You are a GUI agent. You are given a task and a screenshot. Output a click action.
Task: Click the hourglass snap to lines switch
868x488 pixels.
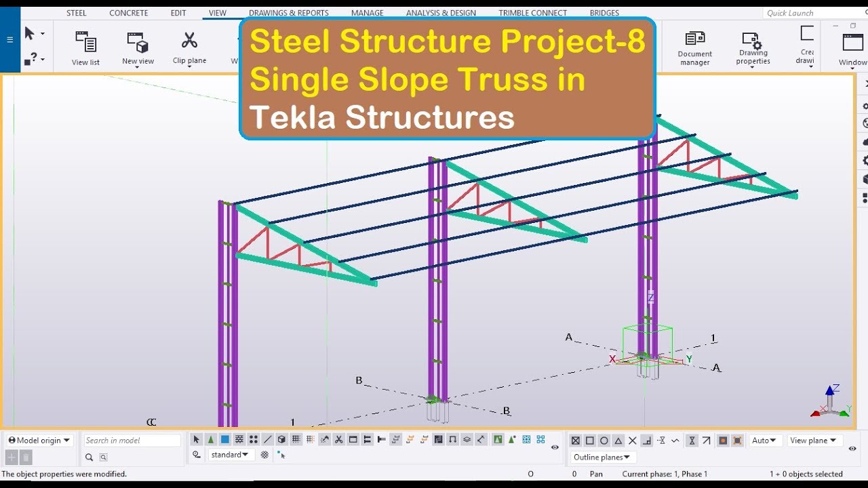tap(692, 441)
